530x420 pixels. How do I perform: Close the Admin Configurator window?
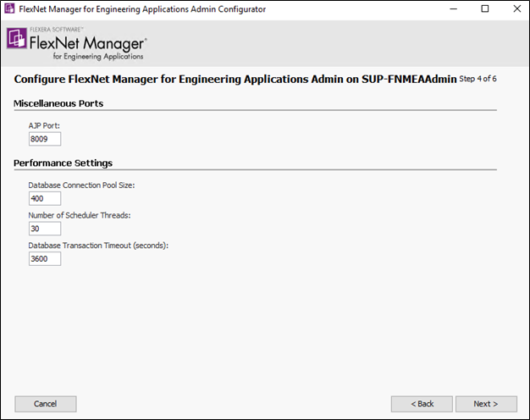pos(516,8)
